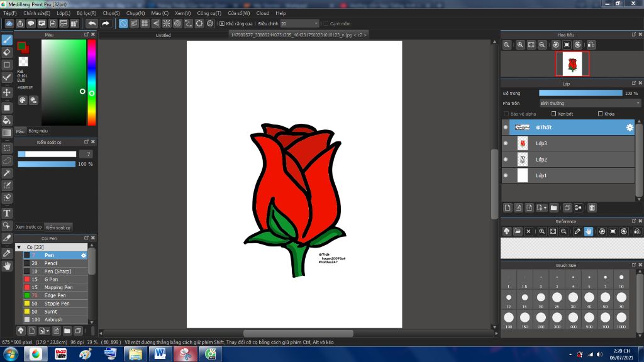Enable the Xén bớt checkbox

pos(553,114)
